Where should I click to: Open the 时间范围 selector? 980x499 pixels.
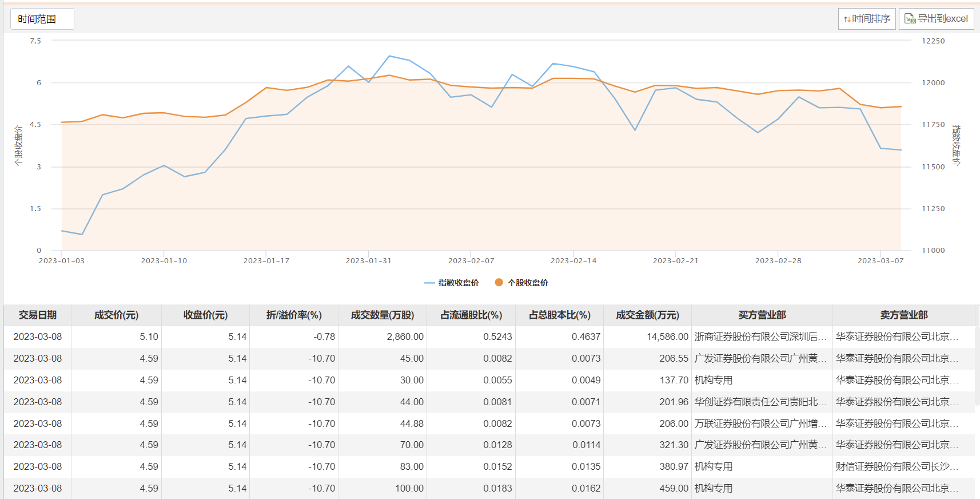click(42, 19)
